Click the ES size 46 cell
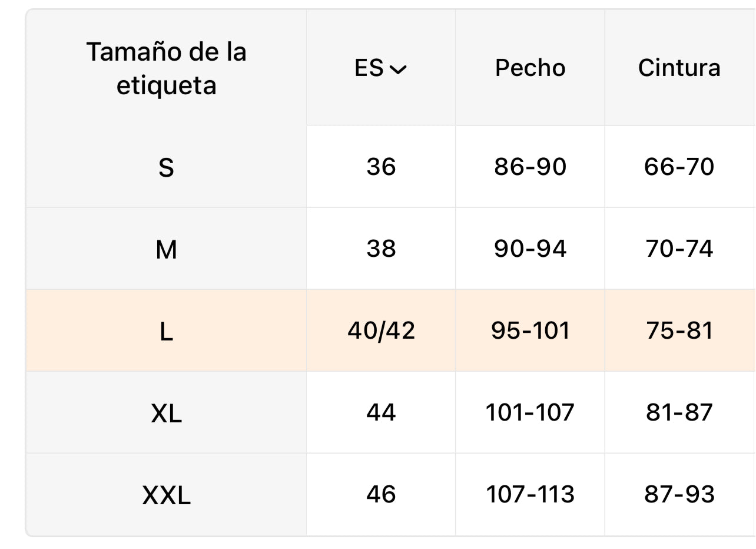The height and width of the screenshot is (549, 756). [381, 494]
